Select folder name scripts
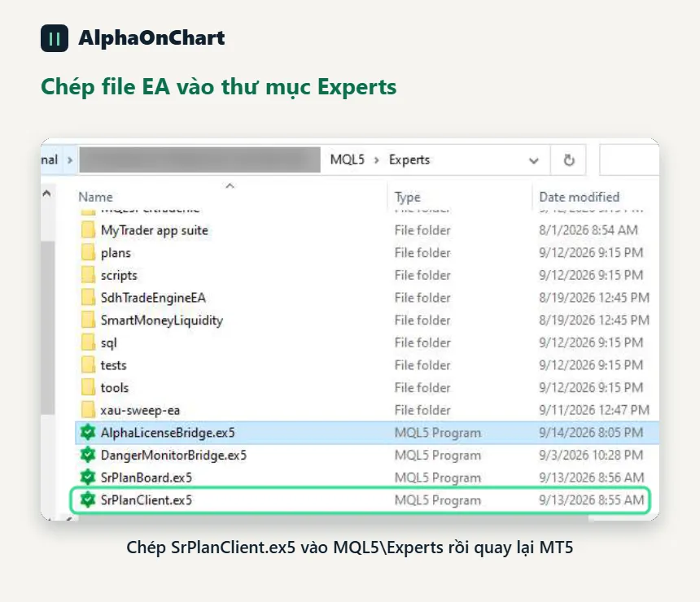This screenshot has height=602, width=700. pyautogui.click(x=119, y=276)
